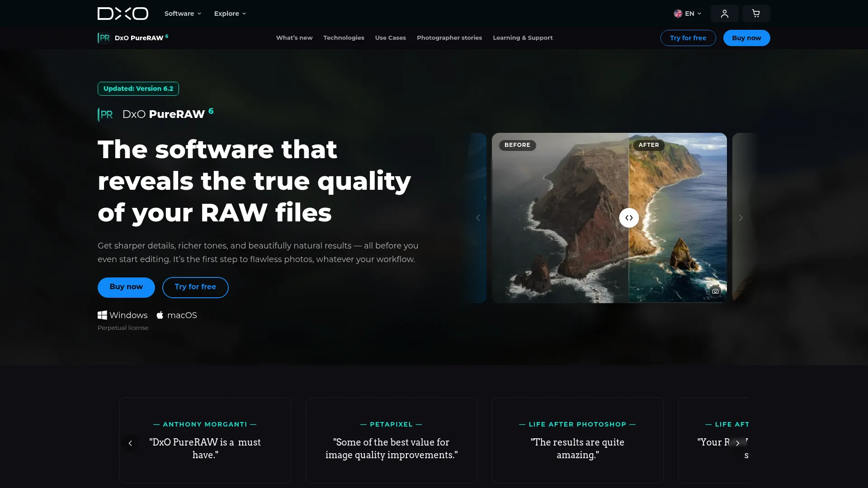The width and height of the screenshot is (868, 488).
Task: Go to next testimonial card
Action: (737, 443)
